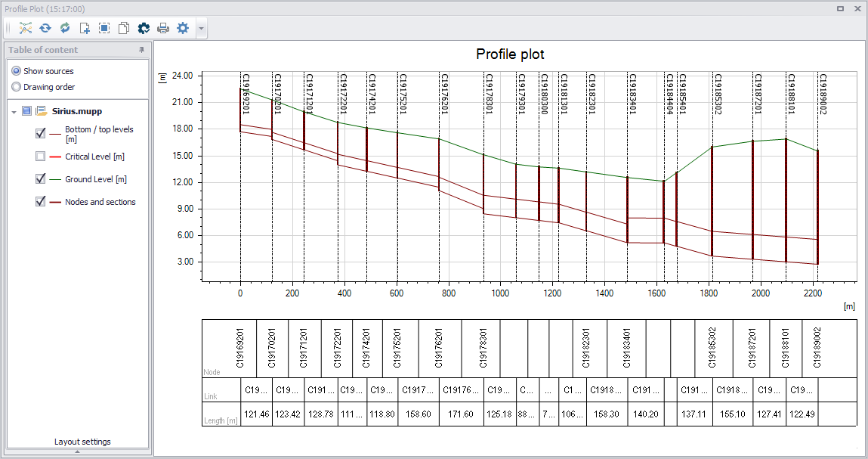868x459 pixels.
Task: Click the C19182301 node table cell
Action: point(589,348)
